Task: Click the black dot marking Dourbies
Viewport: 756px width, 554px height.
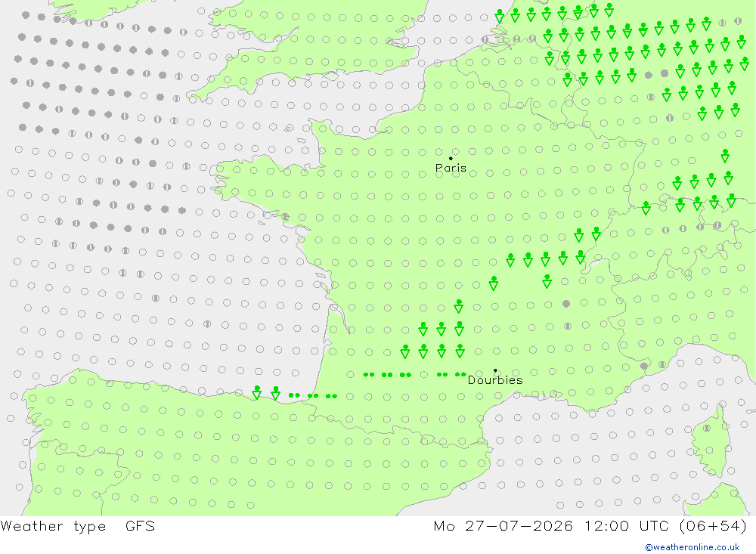Action: tap(495, 370)
